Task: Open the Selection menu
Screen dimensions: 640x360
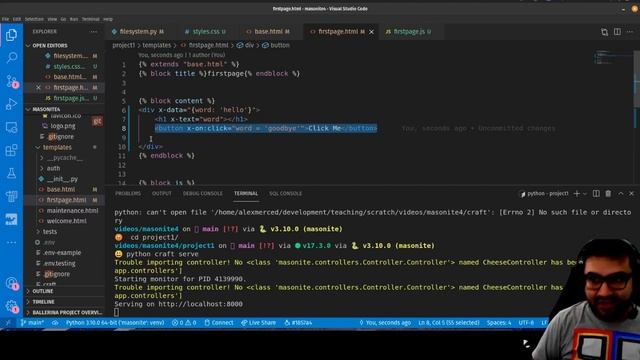Action: [34, 19]
